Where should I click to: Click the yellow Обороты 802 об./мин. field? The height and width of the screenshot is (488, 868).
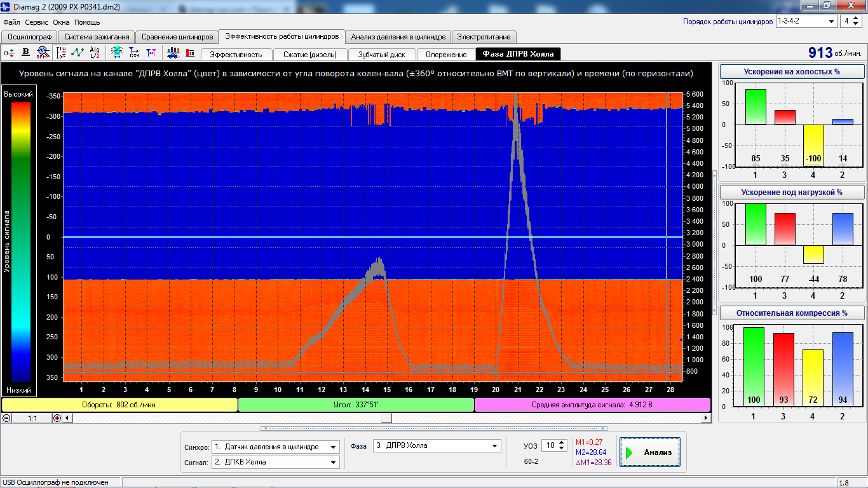pos(119,405)
